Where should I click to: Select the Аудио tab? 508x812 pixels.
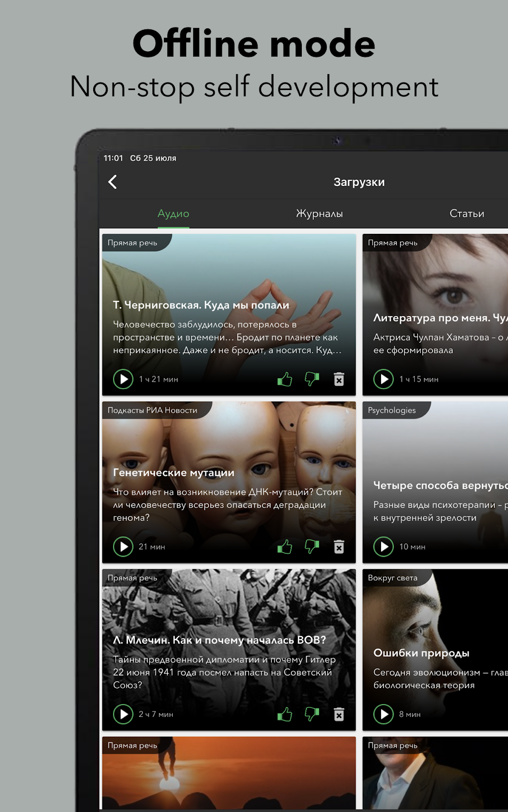[x=173, y=213]
